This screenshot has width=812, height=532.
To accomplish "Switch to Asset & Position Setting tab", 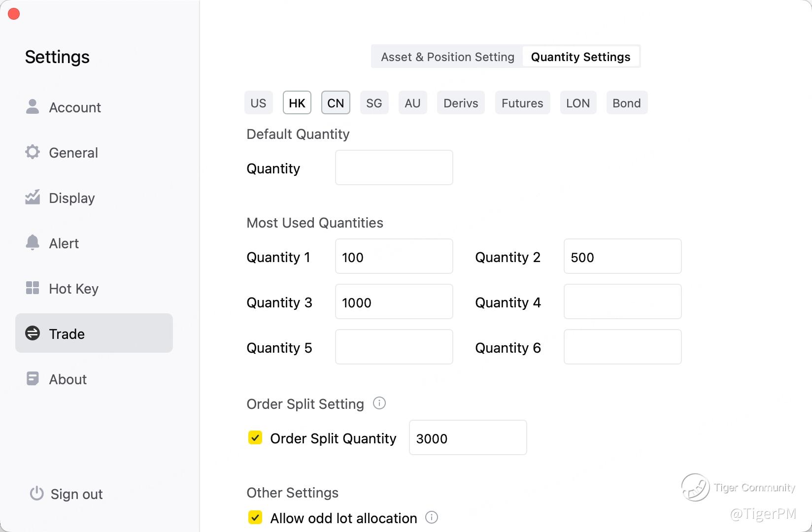I will (x=447, y=57).
